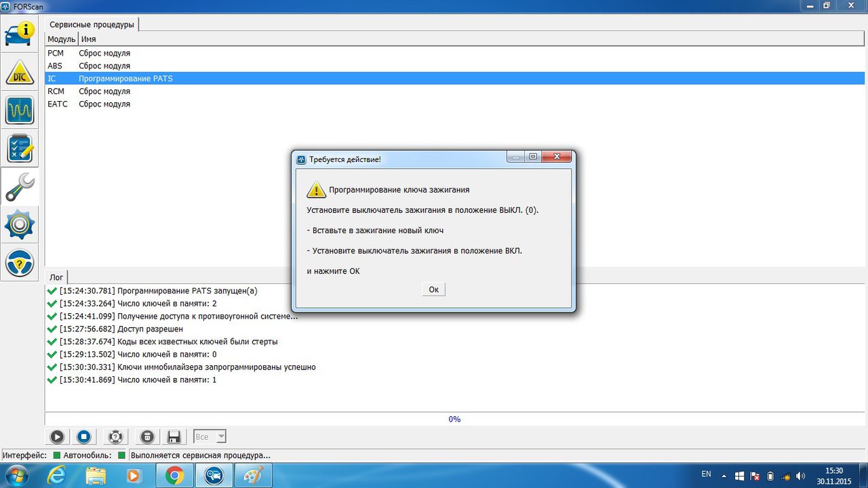Open the tests checklist section
Screen dimensions: 868x488
point(20,148)
